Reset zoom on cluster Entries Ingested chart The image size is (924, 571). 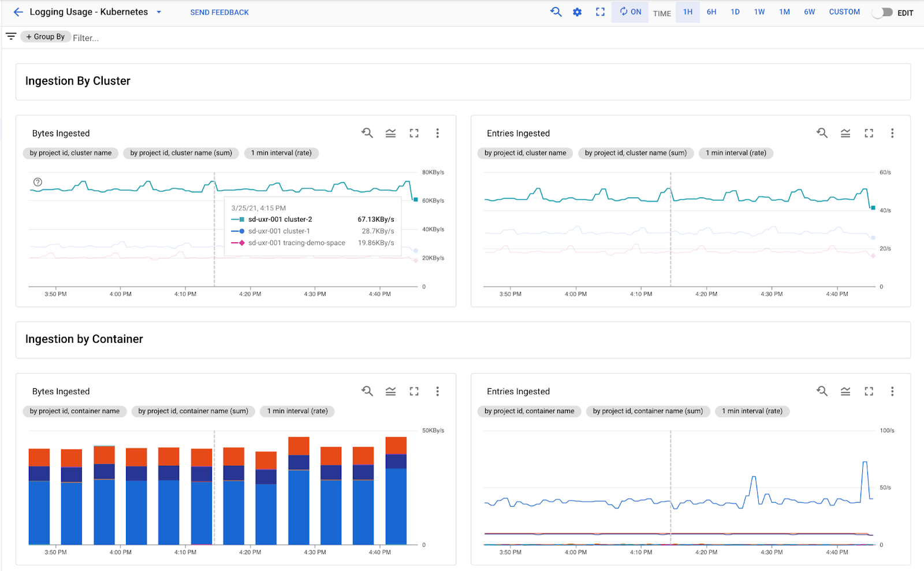(x=822, y=133)
